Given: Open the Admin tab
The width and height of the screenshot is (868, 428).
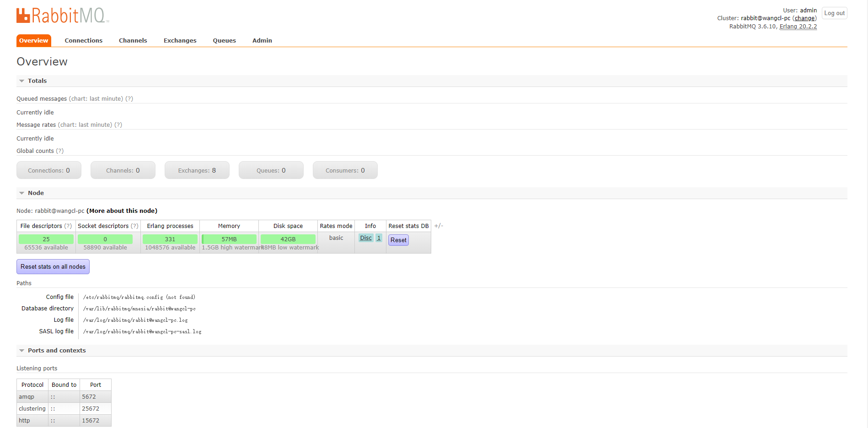Looking at the screenshot, I should [262, 41].
